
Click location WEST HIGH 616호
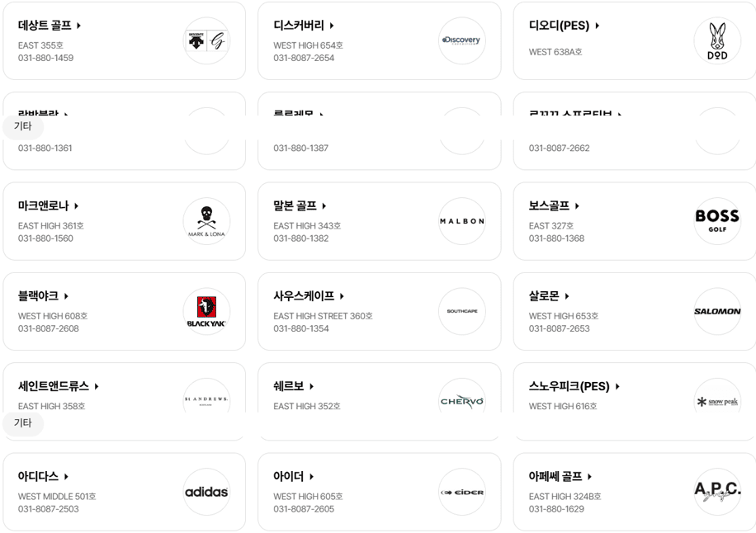click(563, 406)
